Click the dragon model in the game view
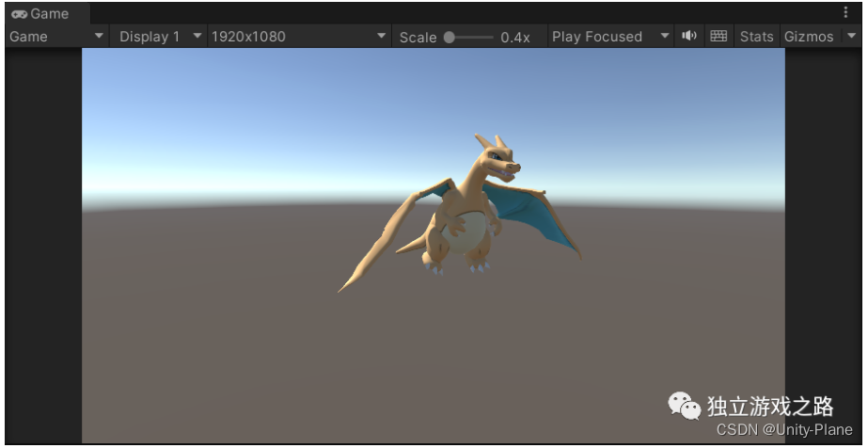Screen dimensions: 868x448 point(461,212)
